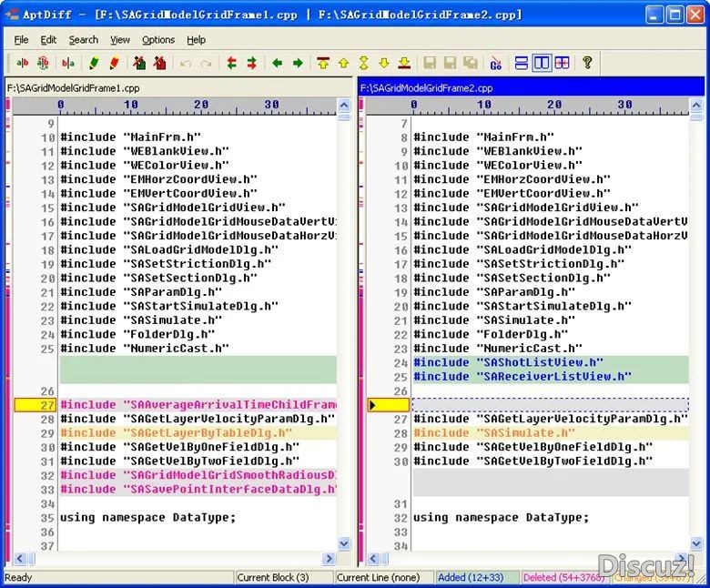Switch to vertical split layout icon
Image resolution: width=710 pixels, height=588 pixels.
[542, 63]
